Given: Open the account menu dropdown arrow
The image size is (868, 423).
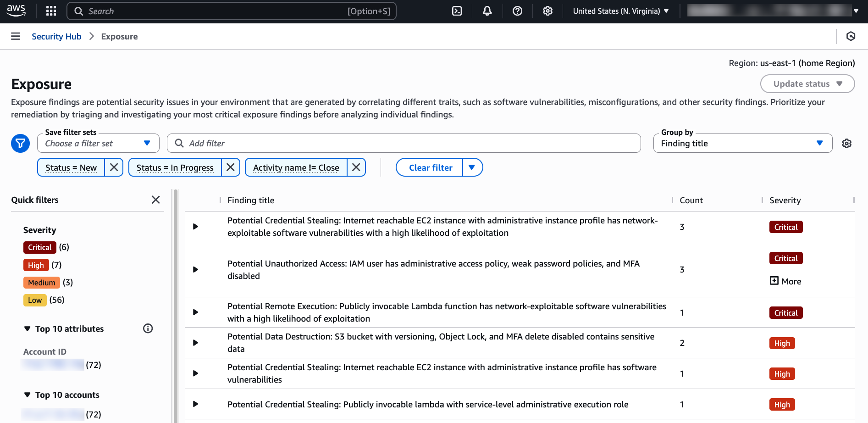Looking at the screenshot, I should [x=856, y=11].
